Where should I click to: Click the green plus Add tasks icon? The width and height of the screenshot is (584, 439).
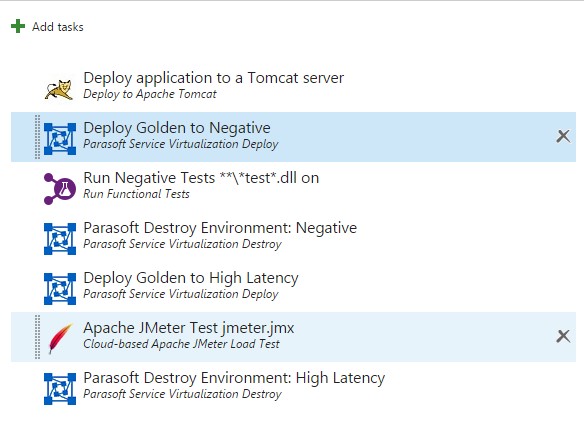tap(18, 26)
